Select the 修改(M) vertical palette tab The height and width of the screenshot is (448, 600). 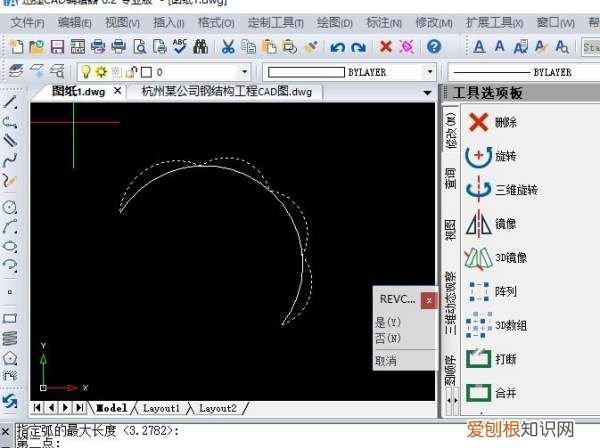[451, 130]
